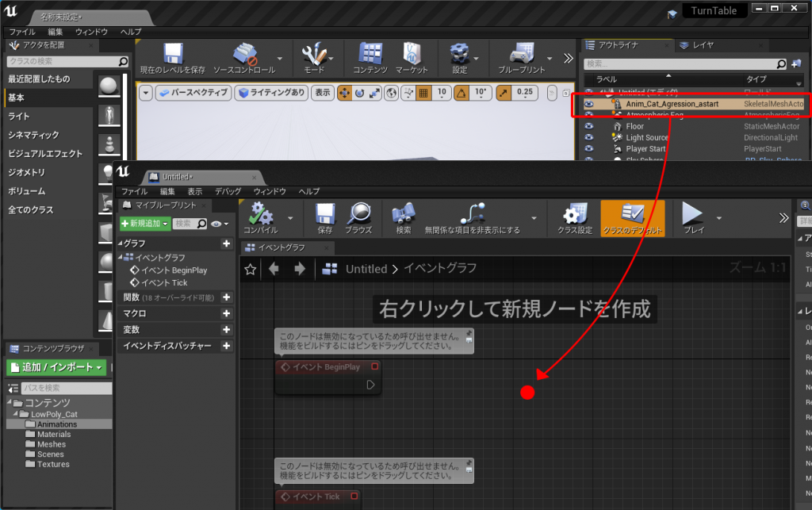812x510 pixels.
Task: Click the add folder icon in World Outliner search
Action: point(796,63)
